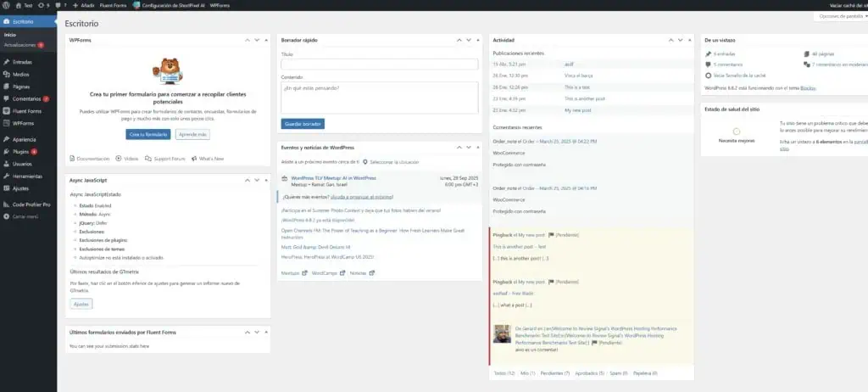
Task: Move the Borrador rápido widget down
Action: pos(469,40)
